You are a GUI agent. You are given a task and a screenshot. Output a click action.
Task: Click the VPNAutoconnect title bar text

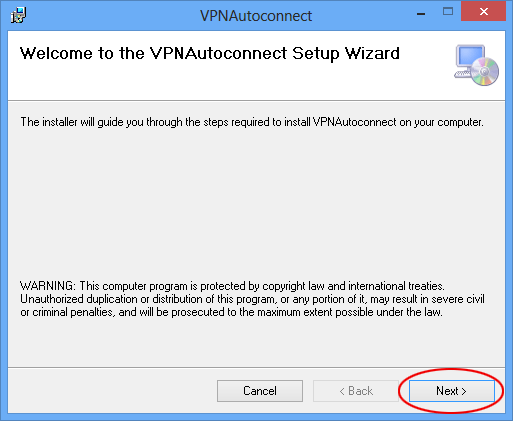tap(256, 16)
